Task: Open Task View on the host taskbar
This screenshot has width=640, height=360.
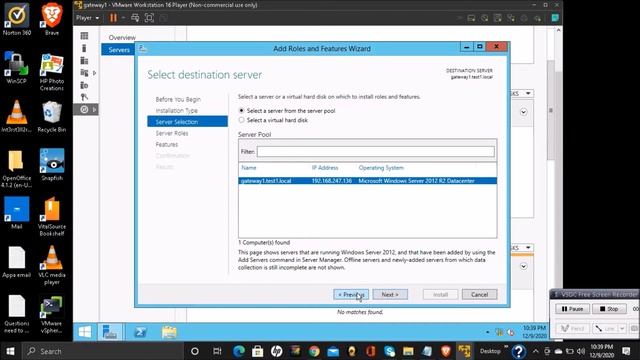Action: [217, 351]
